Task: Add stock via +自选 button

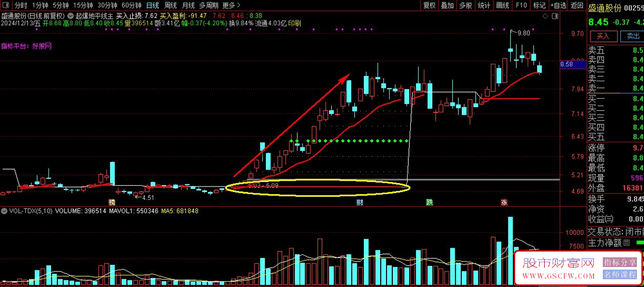Action: (558, 5)
